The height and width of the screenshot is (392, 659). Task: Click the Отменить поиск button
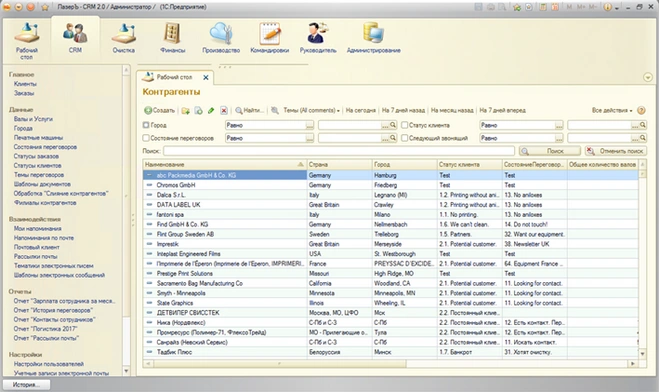[615, 151]
